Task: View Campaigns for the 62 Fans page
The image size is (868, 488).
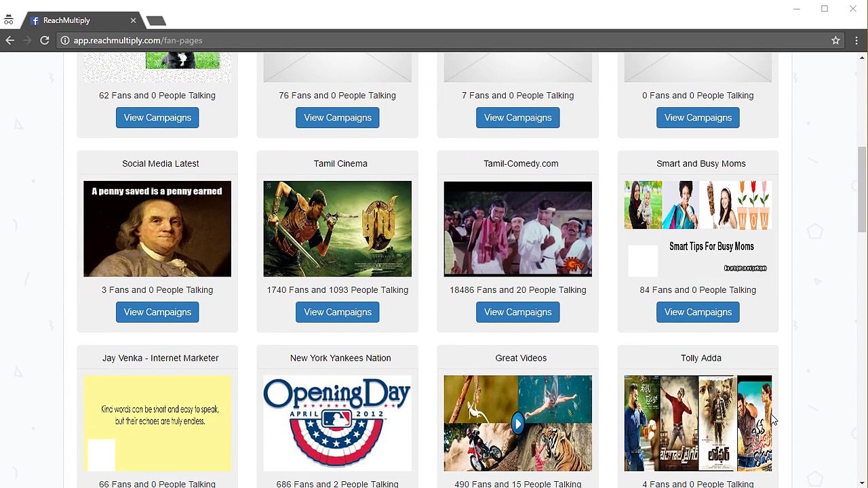Action: point(157,118)
